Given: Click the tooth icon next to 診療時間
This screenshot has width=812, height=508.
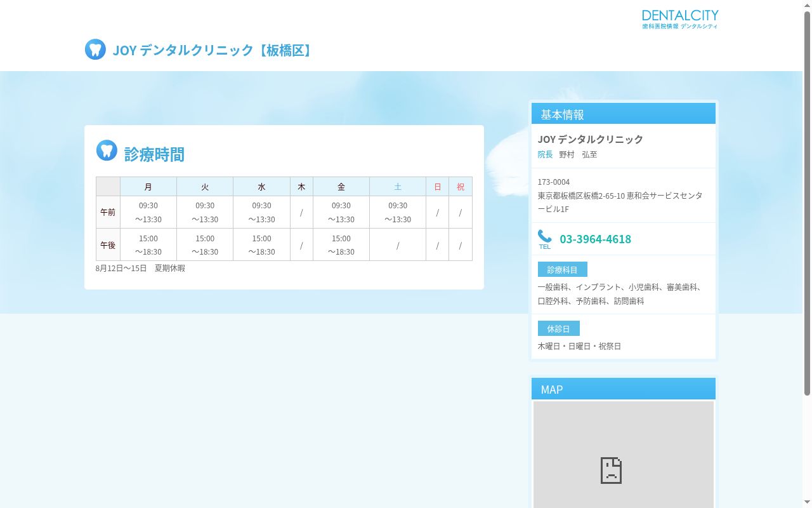Looking at the screenshot, I should [x=107, y=150].
